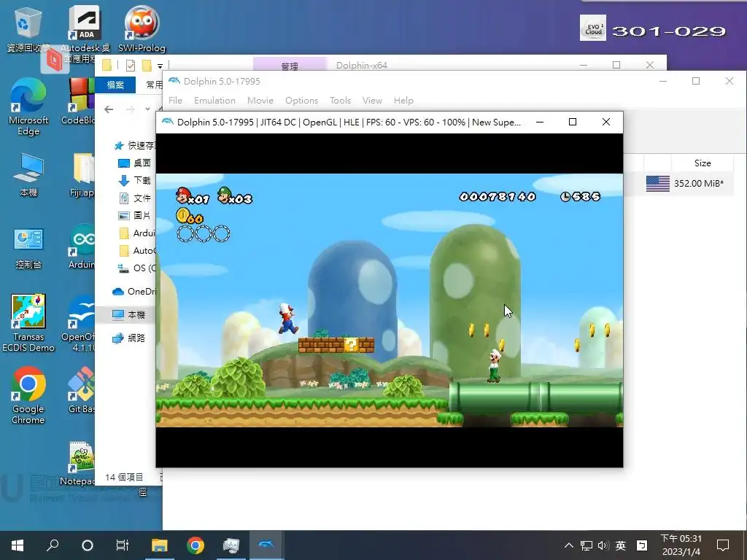Click Size column header in Dolphin
The image size is (747, 560).
point(703,163)
